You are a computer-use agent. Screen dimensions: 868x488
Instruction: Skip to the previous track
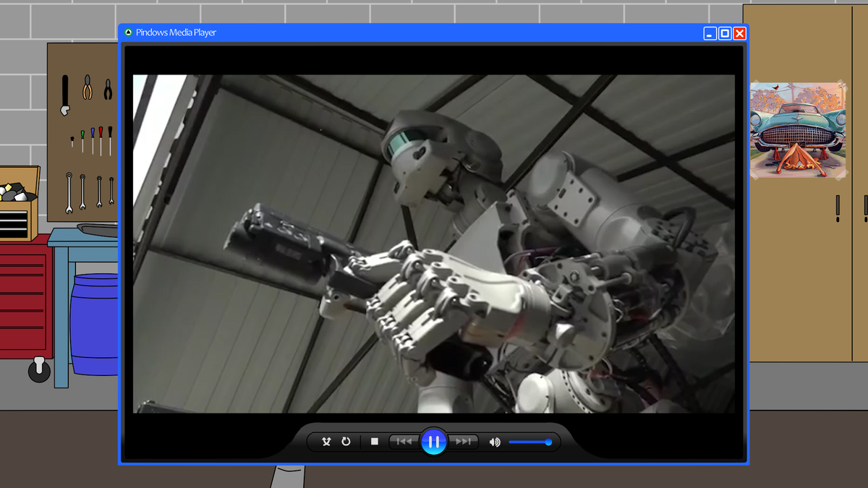[404, 442]
